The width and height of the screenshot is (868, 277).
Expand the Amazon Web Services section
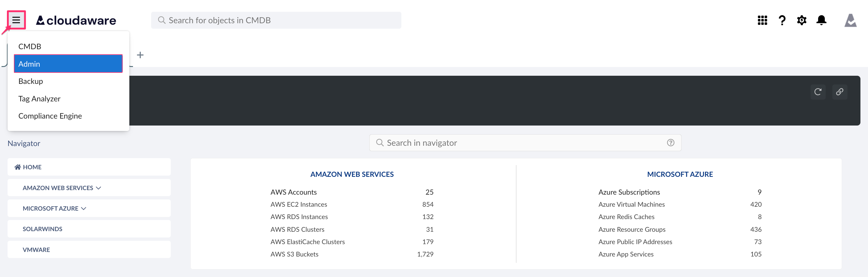coord(99,188)
